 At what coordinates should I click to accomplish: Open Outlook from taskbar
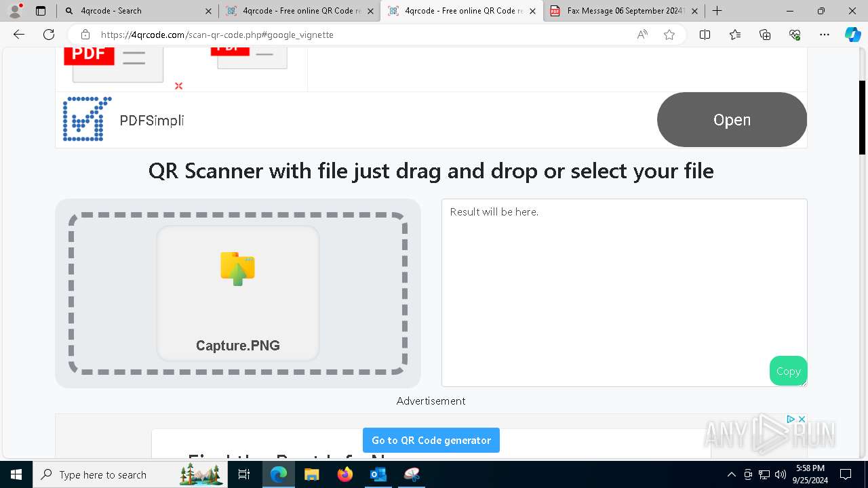point(378,474)
